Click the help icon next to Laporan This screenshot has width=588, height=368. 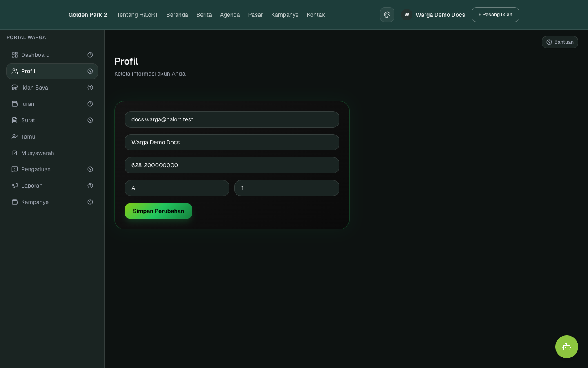point(90,186)
